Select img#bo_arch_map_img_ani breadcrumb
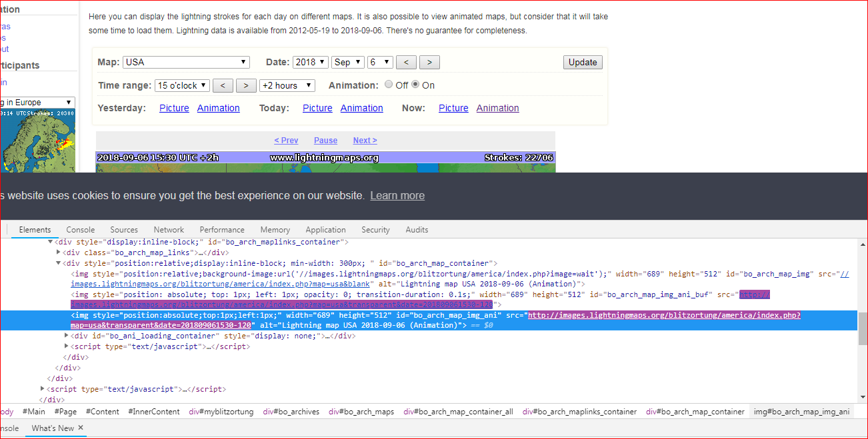 pyautogui.click(x=801, y=412)
